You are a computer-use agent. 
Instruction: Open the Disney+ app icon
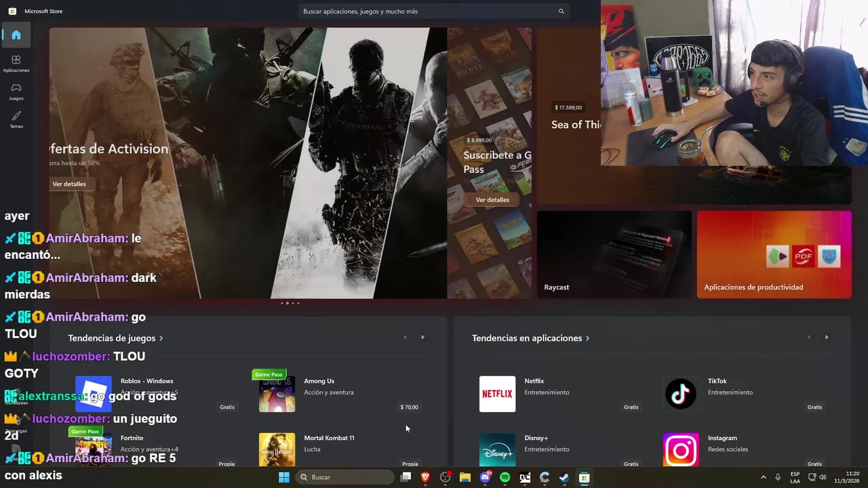point(497,450)
